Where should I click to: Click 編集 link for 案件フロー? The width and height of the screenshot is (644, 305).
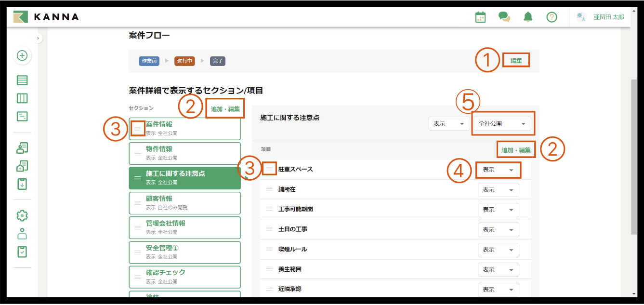tap(516, 61)
